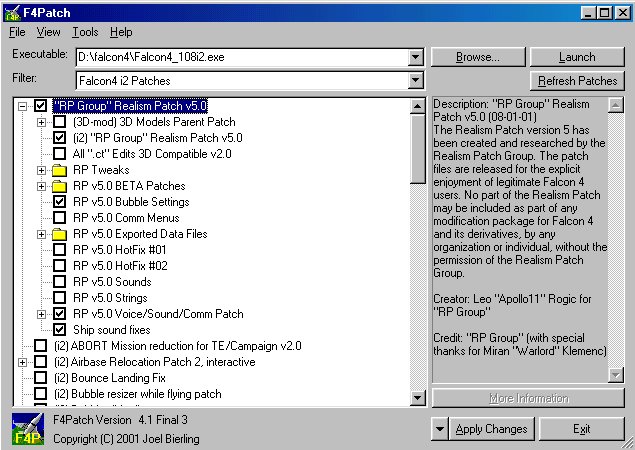Click Refresh Patches button

[577, 81]
